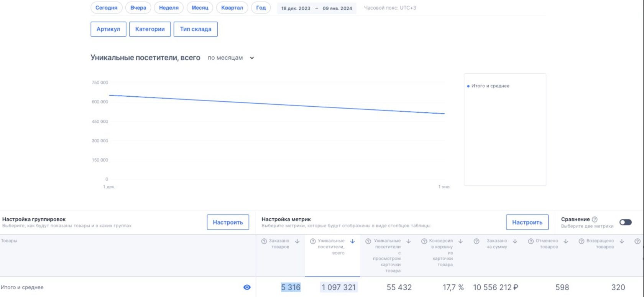Select the Неделя period tab
Screen dimensions: 644x297
pyautogui.click(x=169, y=8)
